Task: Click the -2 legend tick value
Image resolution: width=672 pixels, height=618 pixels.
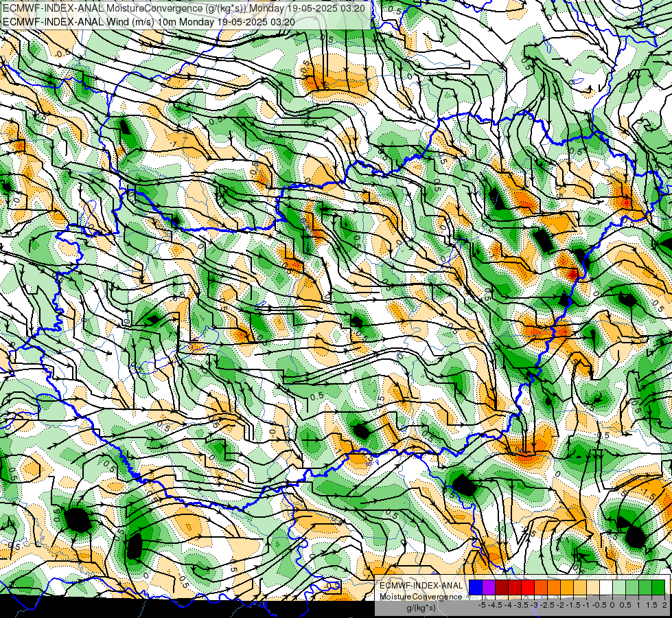Action: point(560,605)
